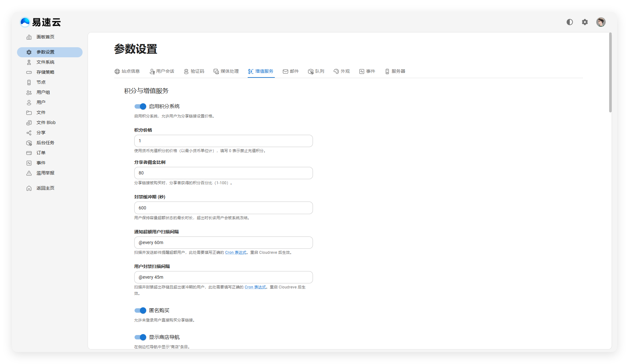Open the 节点 sidebar item
Screen dimensions: 629x364
pos(41,82)
